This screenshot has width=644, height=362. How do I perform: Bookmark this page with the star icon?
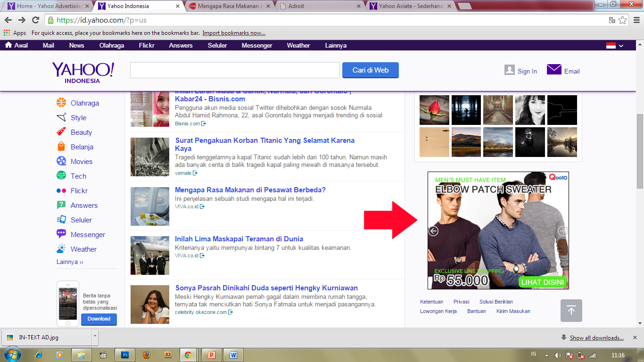coord(623,20)
